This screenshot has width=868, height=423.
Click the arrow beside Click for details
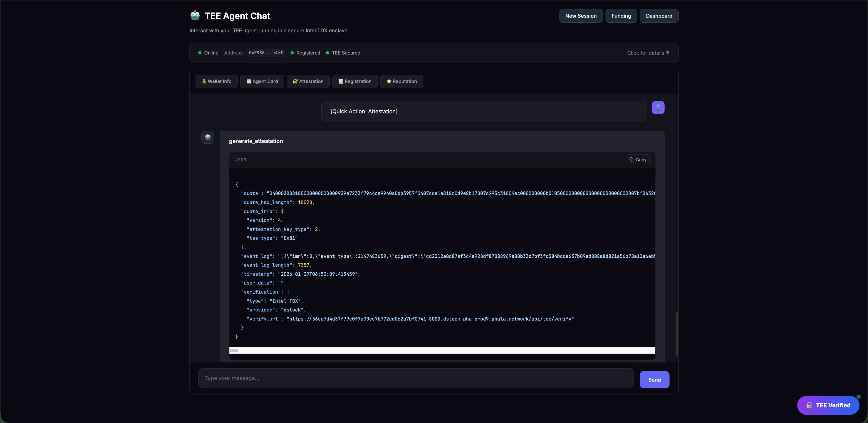pos(668,53)
